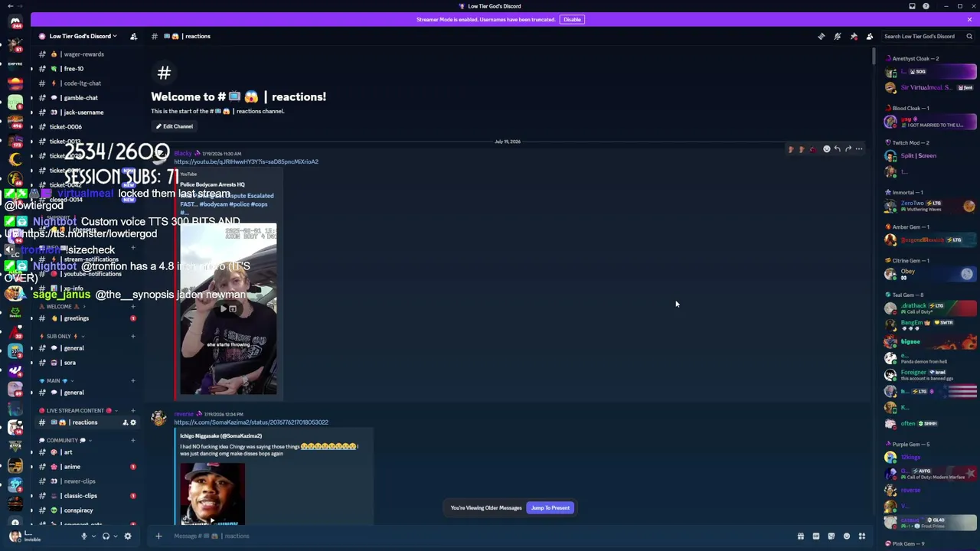This screenshot has width=980, height=551.
Task: Open the gamble-chat channel
Action: [88, 98]
